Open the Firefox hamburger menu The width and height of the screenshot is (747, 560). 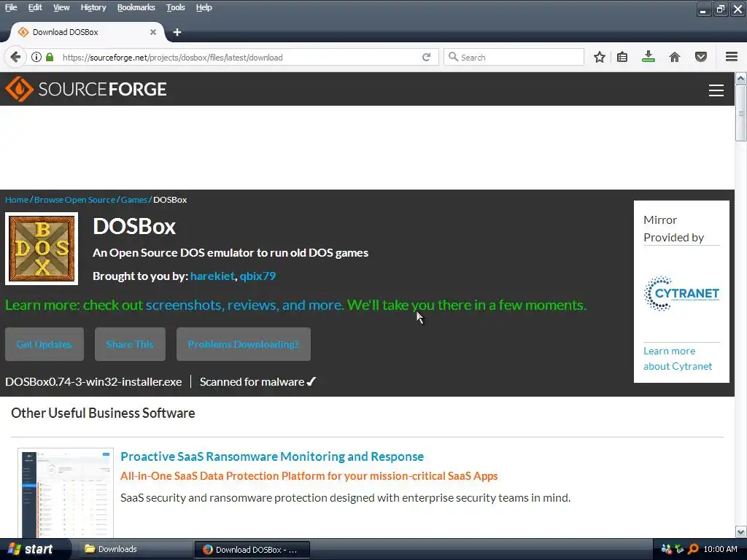click(x=732, y=57)
